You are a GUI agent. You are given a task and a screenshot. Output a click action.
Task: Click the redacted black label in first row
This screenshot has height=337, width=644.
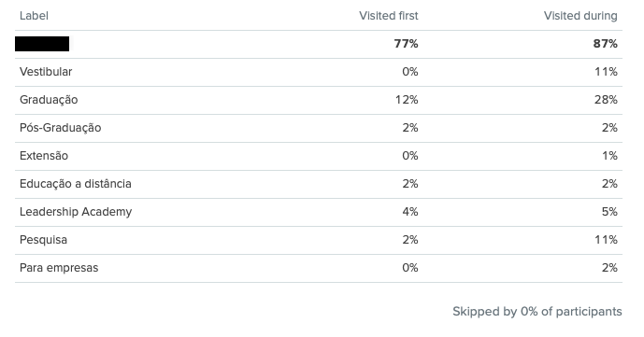pos(42,44)
